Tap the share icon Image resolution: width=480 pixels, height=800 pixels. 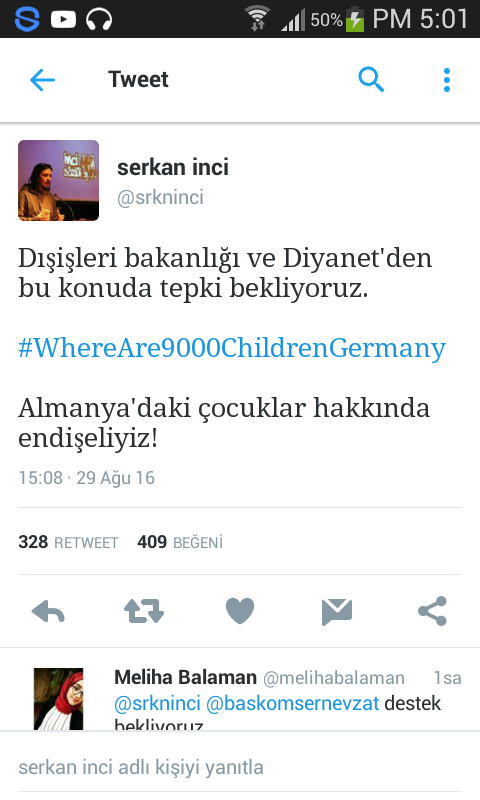tap(433, 611)
